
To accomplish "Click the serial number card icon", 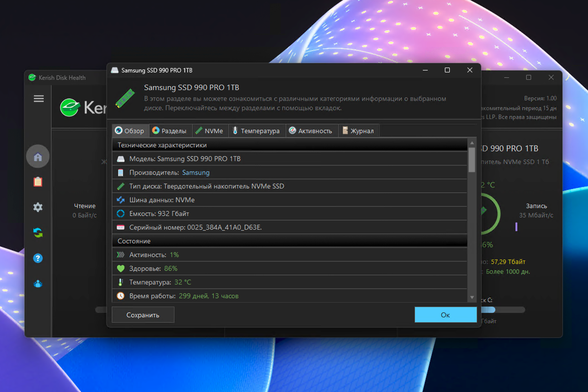I will coord(121,227).
